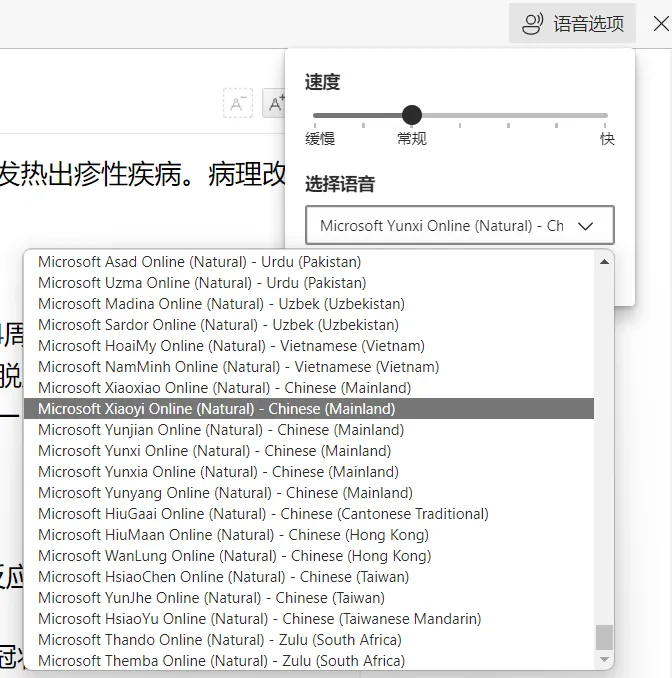Choose Microsoft Yunxi Online list entry
The image size is (672, 678).
(309, 451)
